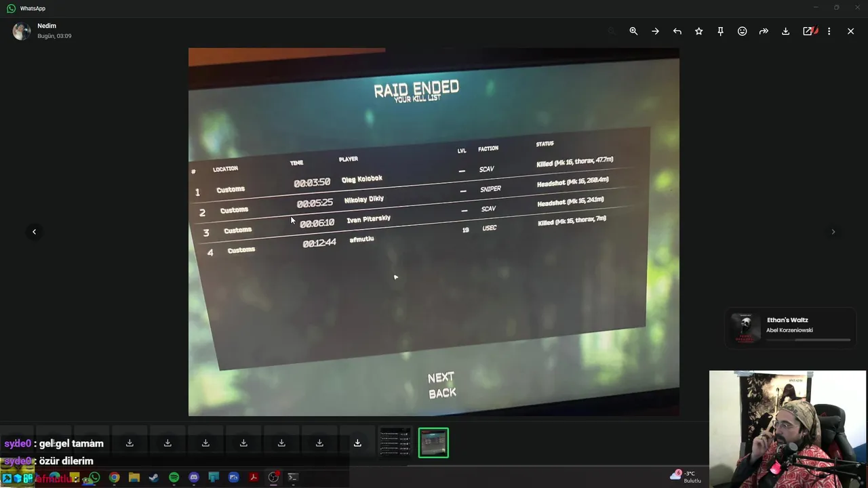
Task: Click player name Oleg Kolobok
Action: 362,179
